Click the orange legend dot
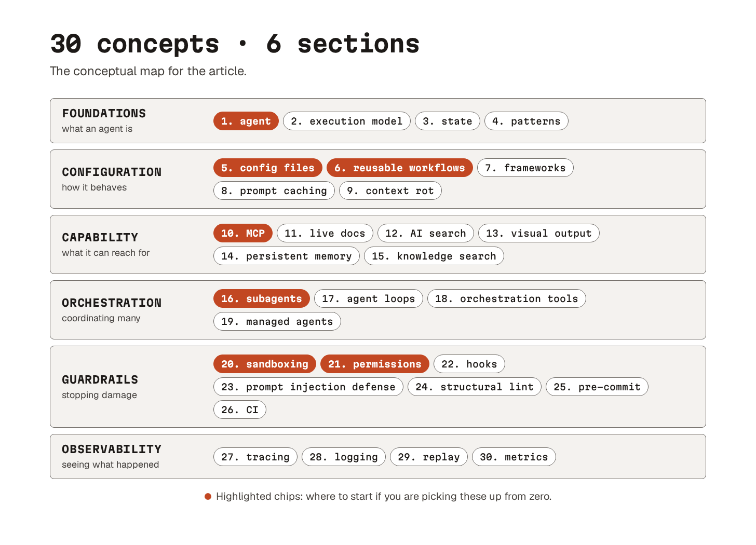 pyautogui.click(x=208, y=497)
